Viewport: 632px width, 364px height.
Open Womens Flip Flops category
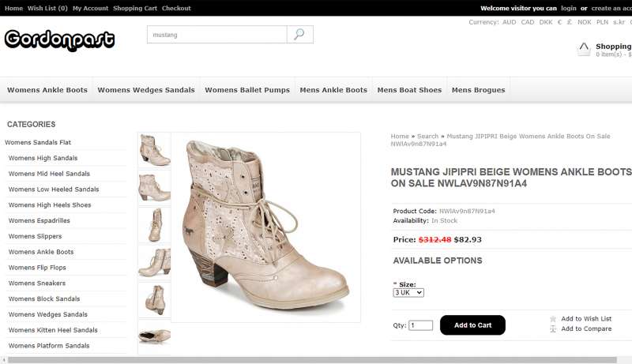(x=37, y=268)
